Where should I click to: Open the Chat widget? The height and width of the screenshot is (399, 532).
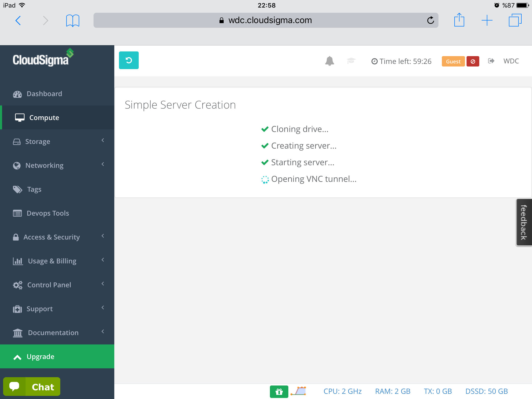[32, 387]
